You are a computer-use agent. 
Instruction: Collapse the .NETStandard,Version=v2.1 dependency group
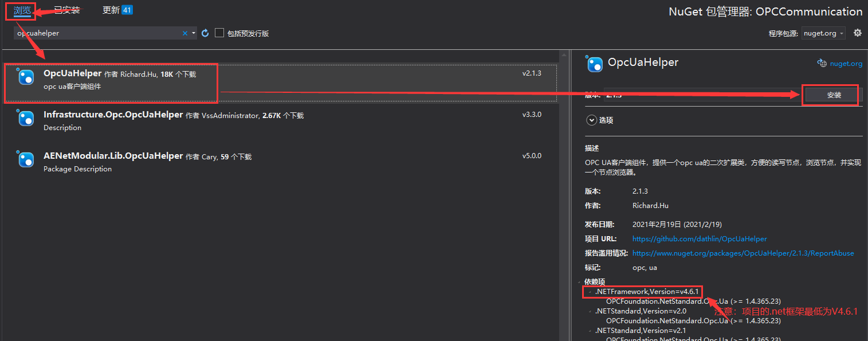point(590,331)
